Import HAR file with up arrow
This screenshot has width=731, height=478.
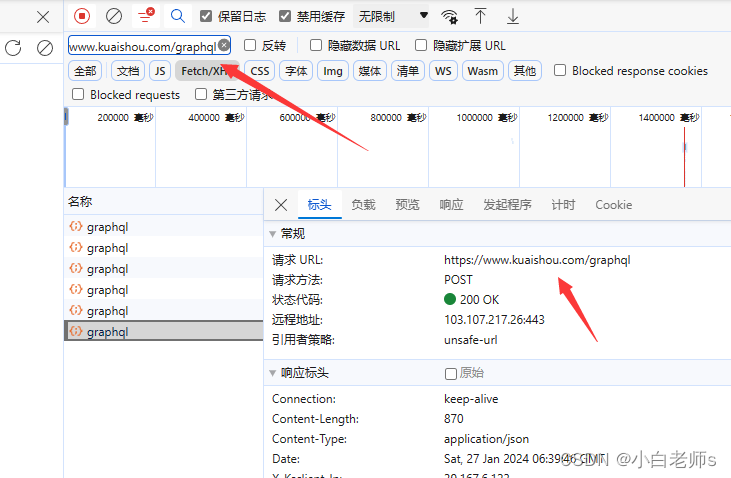480,16
